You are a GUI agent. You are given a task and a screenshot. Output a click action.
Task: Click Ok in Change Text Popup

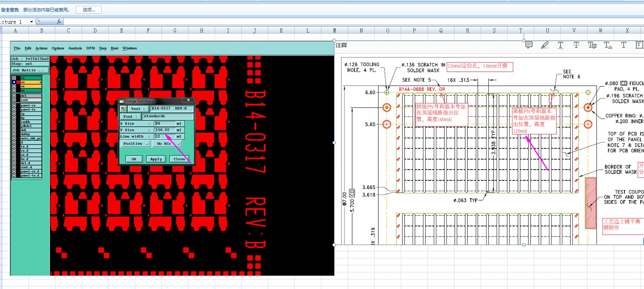coord(134,159)
